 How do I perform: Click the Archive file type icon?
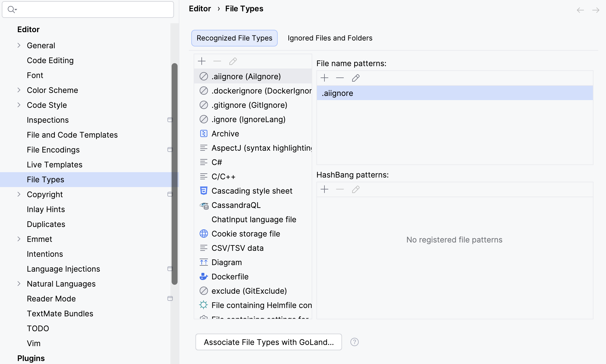coord(204,133)
